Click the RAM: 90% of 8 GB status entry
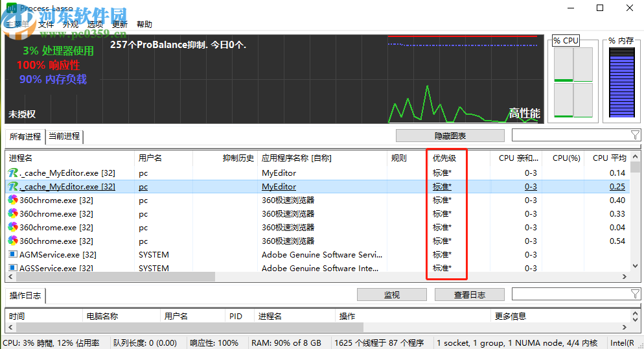The width and height of the screenshot is (644, 349). (286, 343)
